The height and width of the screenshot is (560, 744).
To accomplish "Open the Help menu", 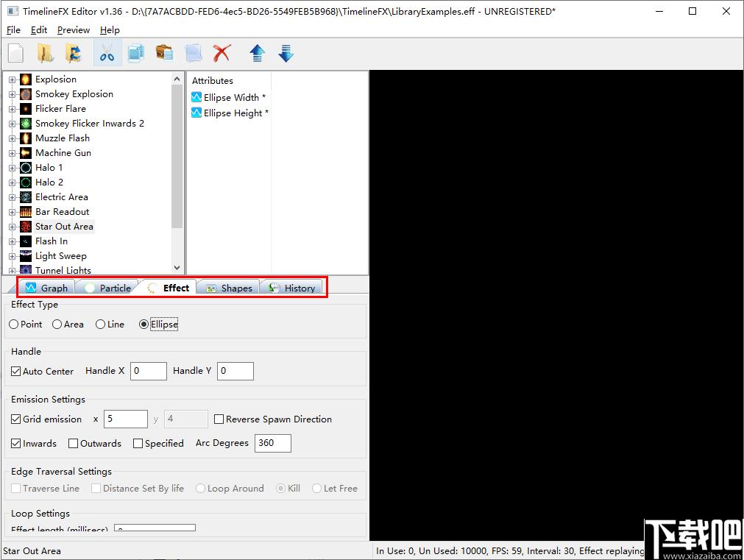I will coord(110,30).
